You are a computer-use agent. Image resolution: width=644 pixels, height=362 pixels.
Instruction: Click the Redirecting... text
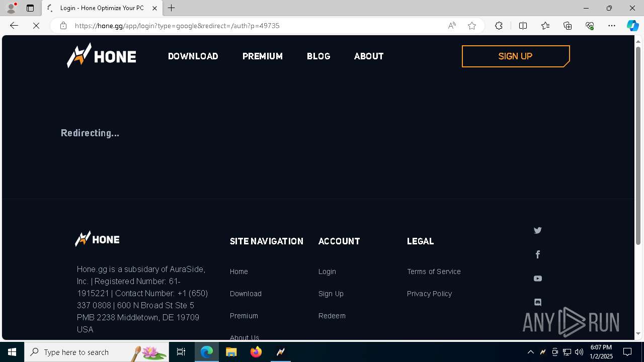point(90,133)
